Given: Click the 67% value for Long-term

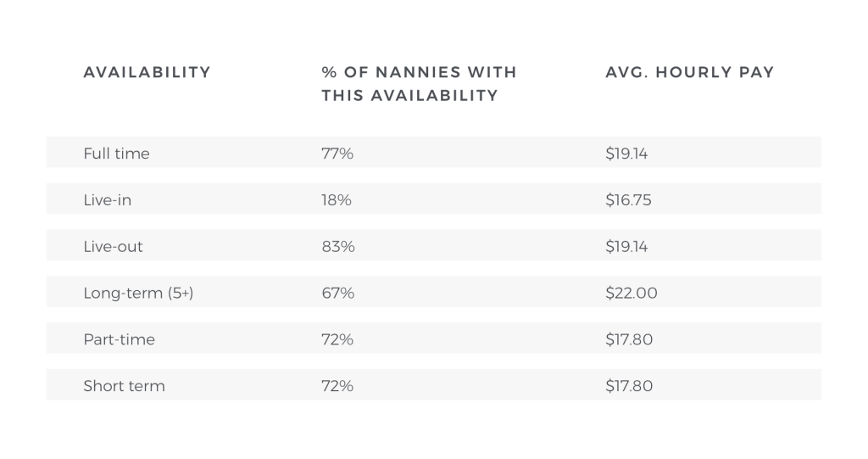Looking at the screenshot, I should [337, 294].
